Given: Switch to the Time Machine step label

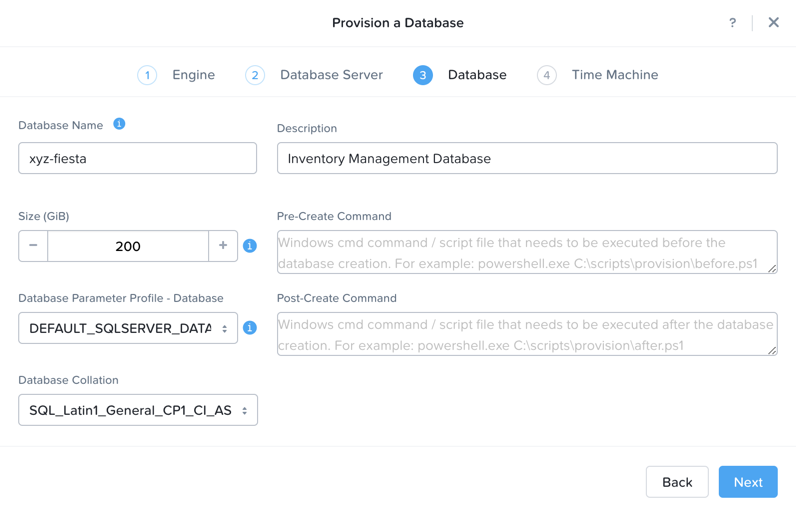Looking at the screenshot, I should click(x=615, y=75).
